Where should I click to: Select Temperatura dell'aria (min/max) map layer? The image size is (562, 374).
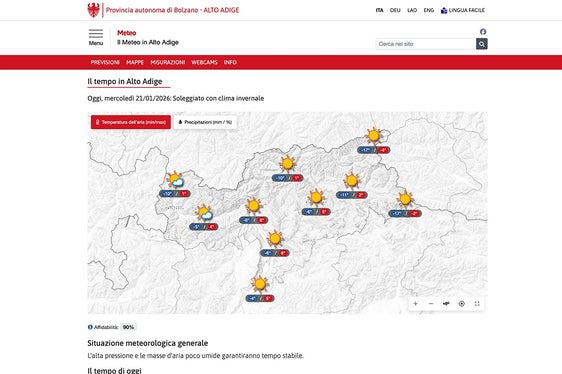(131, 122)
